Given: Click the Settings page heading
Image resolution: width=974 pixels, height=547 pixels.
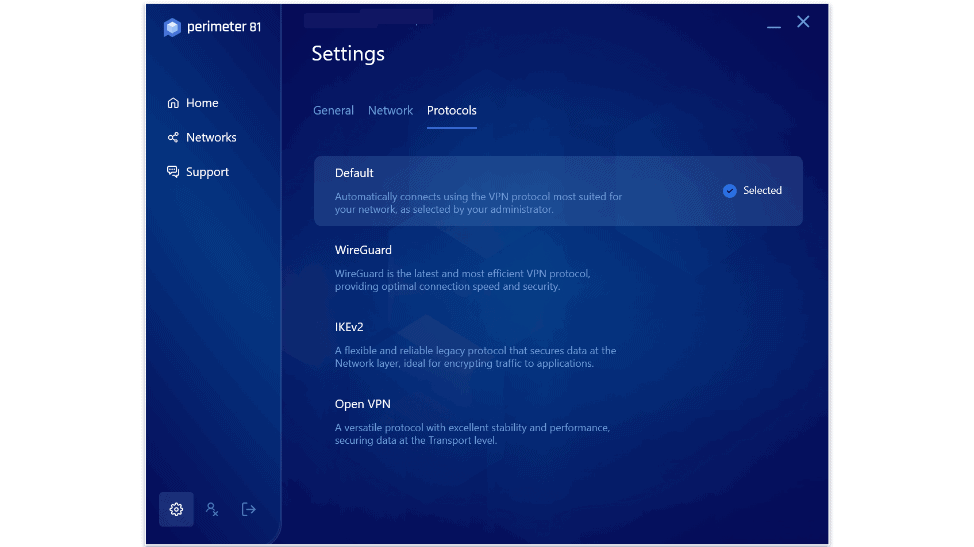Looking at the screenshot, I should pyautogui.click(x=348, y=54).
